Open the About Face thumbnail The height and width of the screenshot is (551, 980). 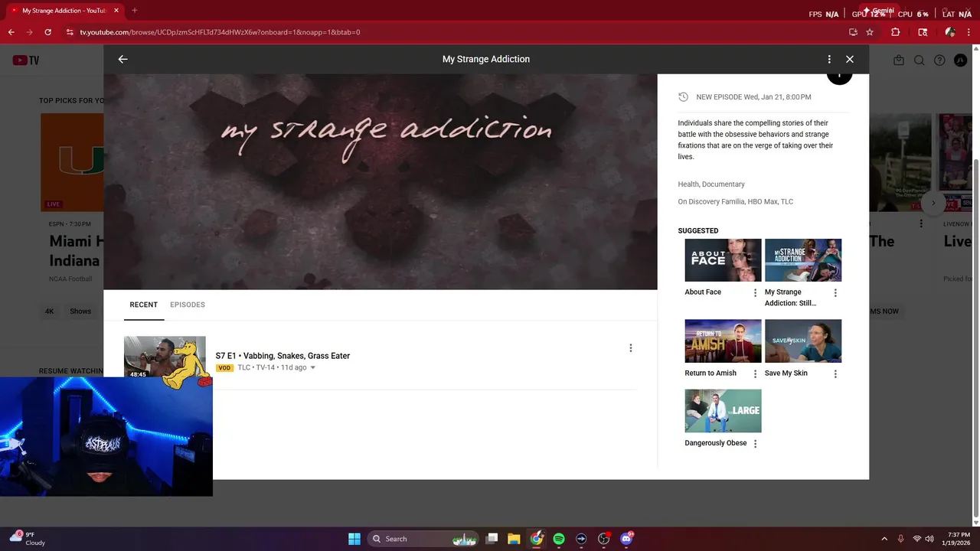pos(723,260)
